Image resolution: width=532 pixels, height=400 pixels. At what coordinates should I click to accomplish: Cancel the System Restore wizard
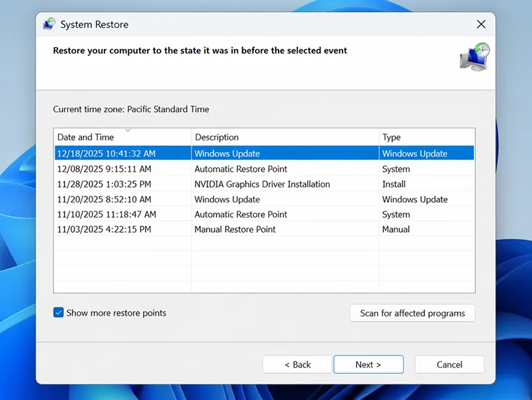pyautogui.click(x=449, y=364)
